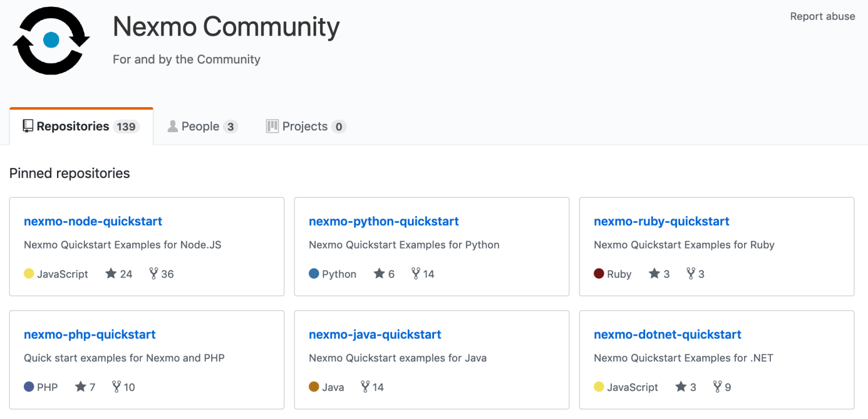
Task: Click star count icon on nexmo-python-quickstart
Action: point(379,274)
